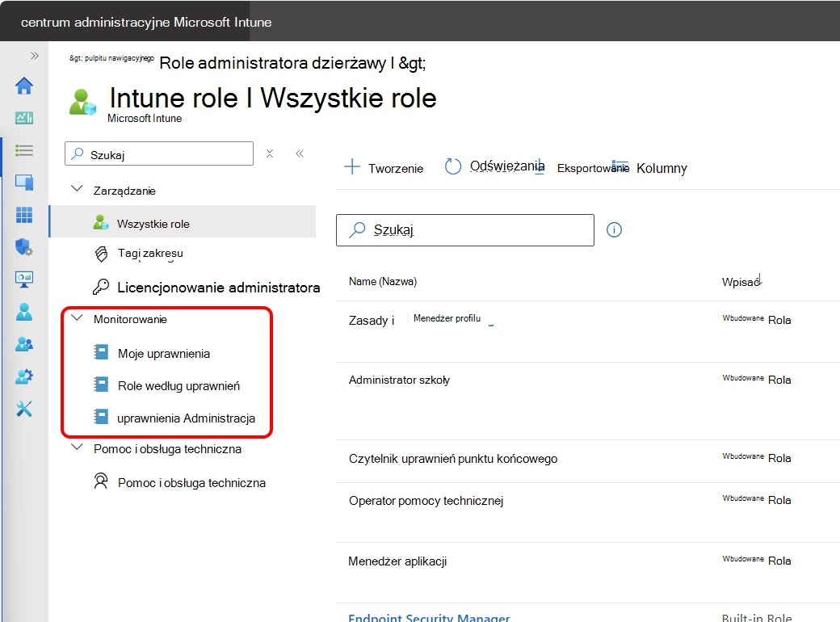Viewport: 840px width, 622px height.
Task: Expand the left navigation with double chevron
Action: click(34, 56)
